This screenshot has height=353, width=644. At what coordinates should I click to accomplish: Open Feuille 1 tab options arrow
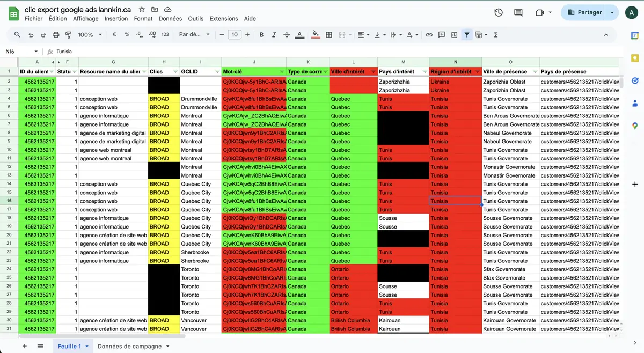tap(86, 347)
